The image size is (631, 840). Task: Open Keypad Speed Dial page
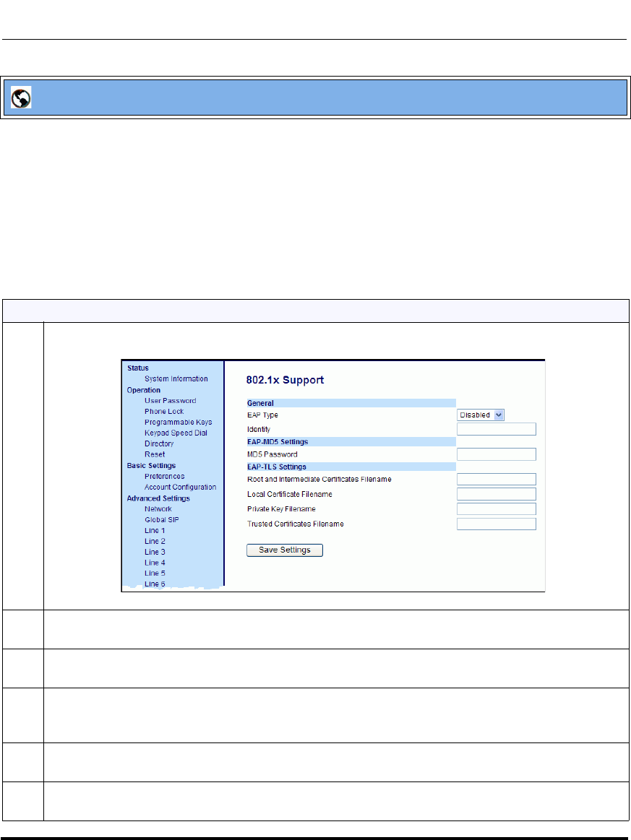click(x=176, y=433)
